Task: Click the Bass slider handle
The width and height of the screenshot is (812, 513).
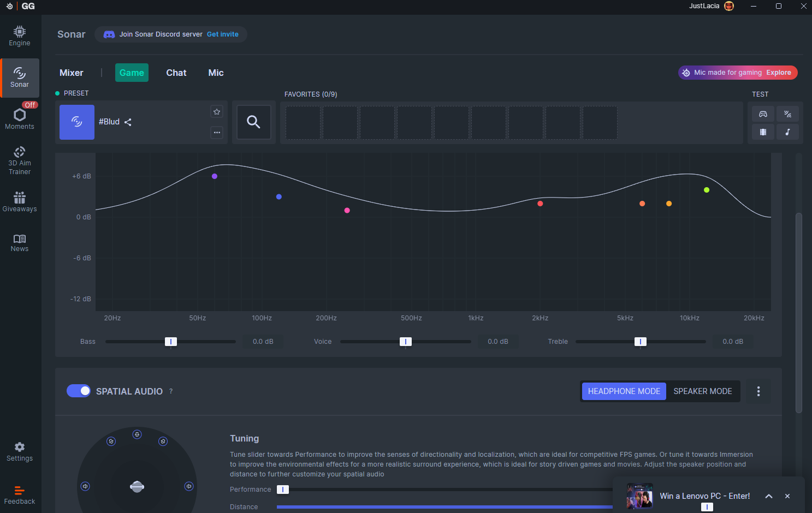Action: (x=171, y=342)
